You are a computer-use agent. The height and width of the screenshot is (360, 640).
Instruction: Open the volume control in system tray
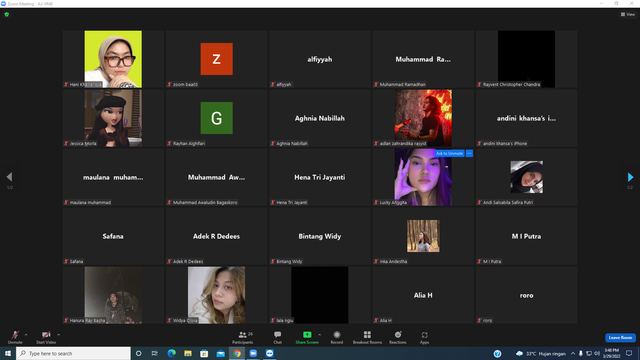(x=597, y=353)
